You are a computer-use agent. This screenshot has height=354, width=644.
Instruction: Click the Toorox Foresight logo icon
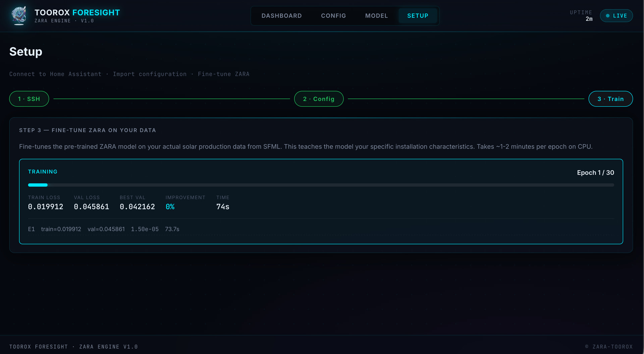coord(19,15)
